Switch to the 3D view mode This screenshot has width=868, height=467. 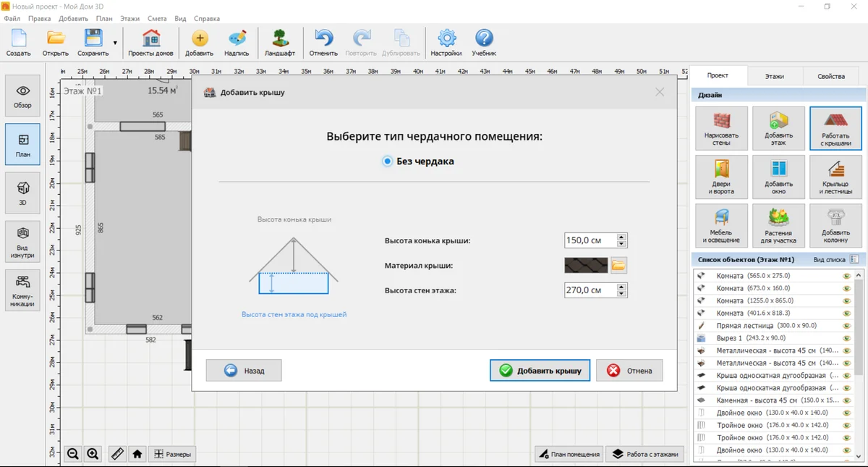[22, 191]
